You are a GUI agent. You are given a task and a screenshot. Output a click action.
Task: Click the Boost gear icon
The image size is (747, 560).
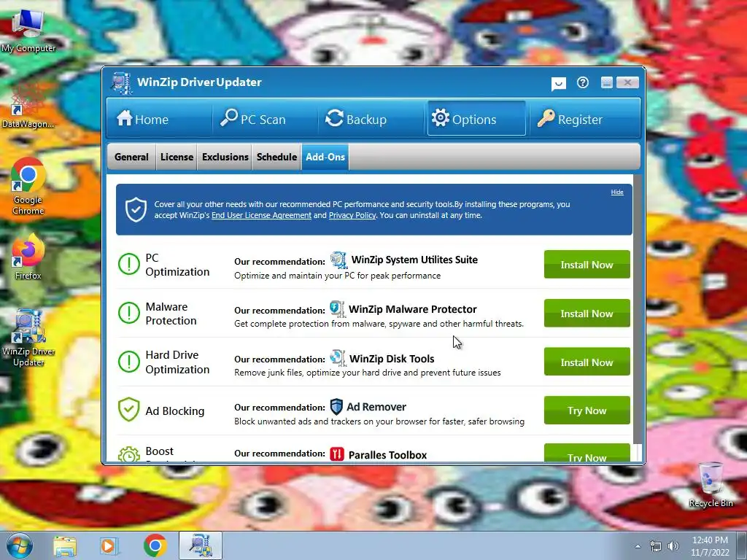click(128, 454)
